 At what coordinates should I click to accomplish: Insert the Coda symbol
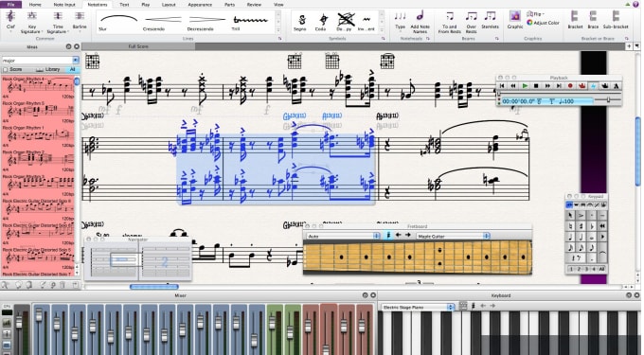point(323,22)
